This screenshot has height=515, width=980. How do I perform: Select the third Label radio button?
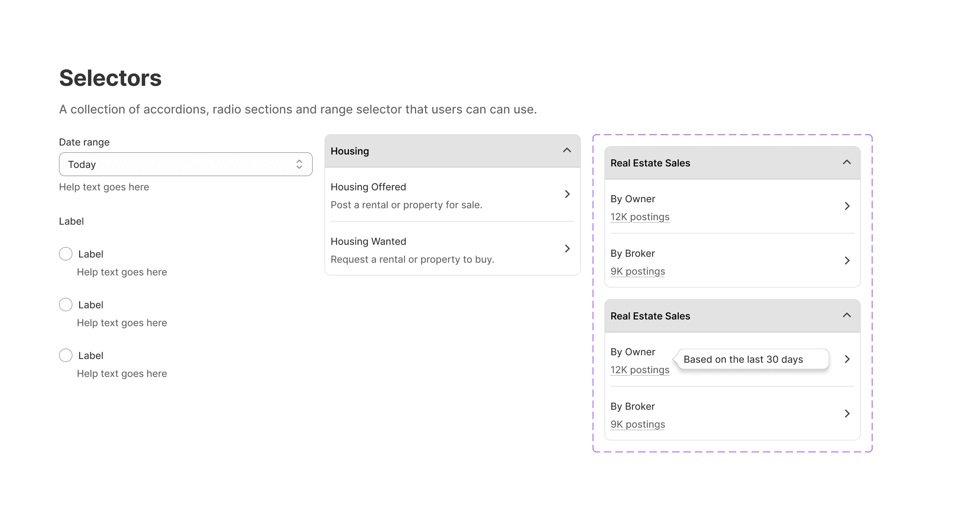pos(65,355)
